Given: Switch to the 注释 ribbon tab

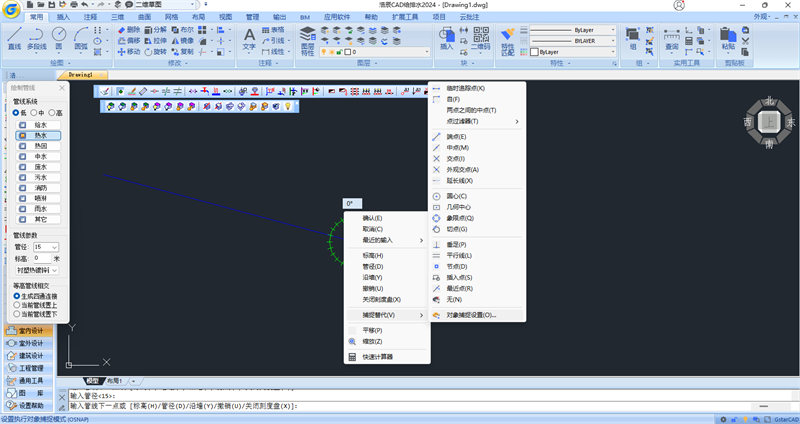Looking at the screenshot, I should pos(91,17).
